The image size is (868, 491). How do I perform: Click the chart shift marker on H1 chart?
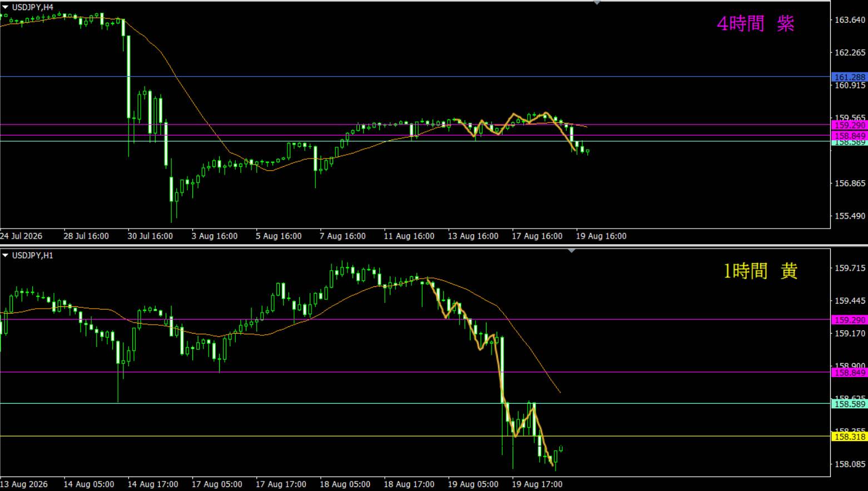pos(572,251)
